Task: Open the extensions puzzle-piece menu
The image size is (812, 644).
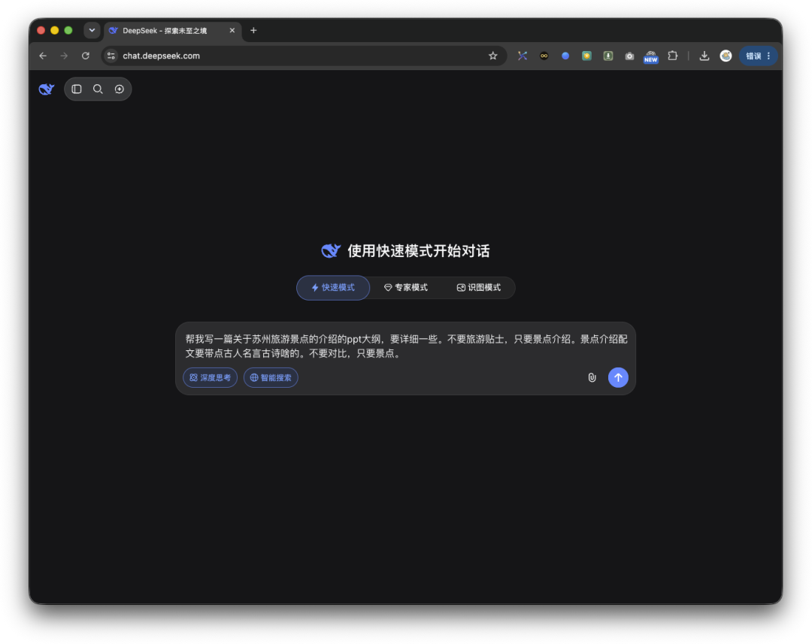Action: (x=673, y=56)
